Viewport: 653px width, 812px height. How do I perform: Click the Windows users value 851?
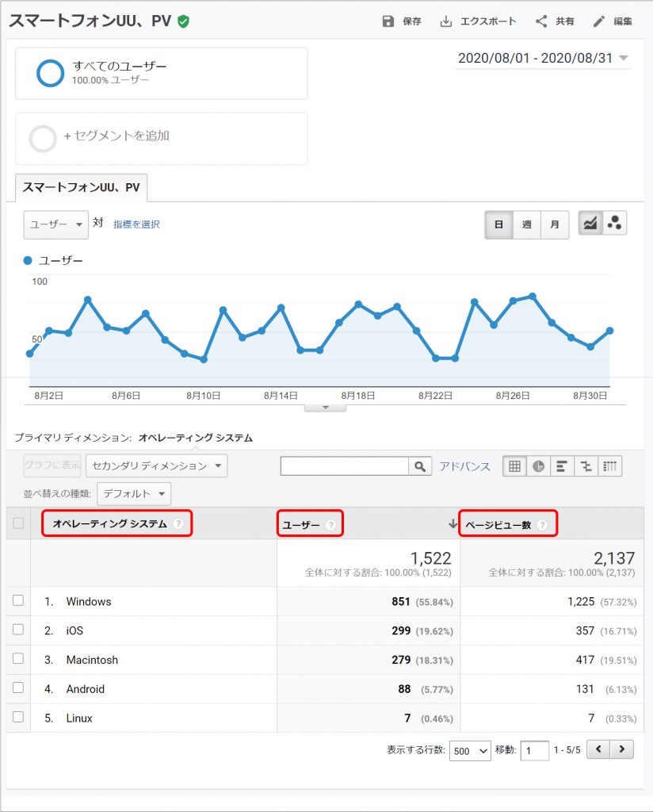tap(401, 601)
